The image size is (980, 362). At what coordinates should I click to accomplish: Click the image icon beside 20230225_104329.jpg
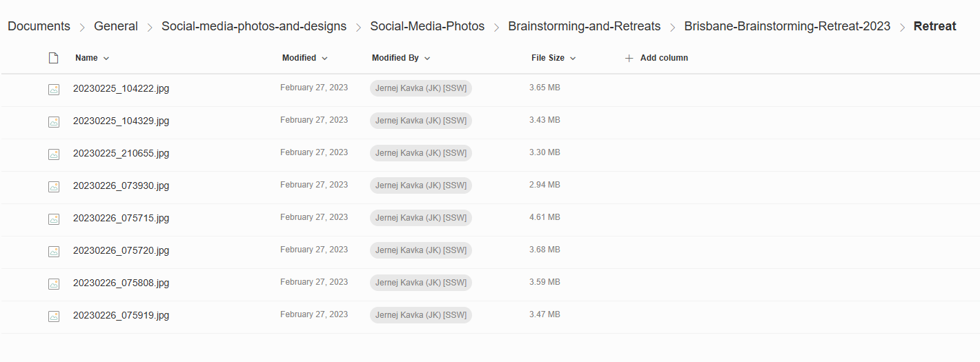pyautogui.click(x=53, y=121)
